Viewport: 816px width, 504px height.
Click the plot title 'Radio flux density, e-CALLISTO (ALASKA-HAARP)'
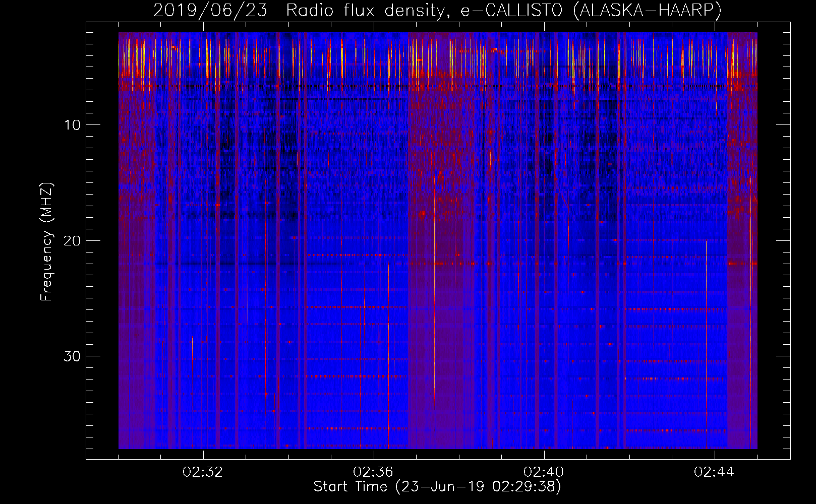(504, 11)
